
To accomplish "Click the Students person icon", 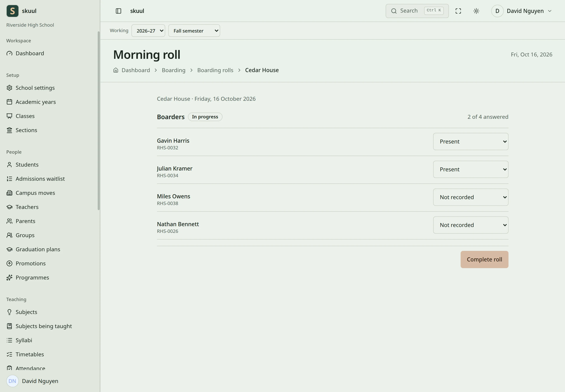I will 9,165.
